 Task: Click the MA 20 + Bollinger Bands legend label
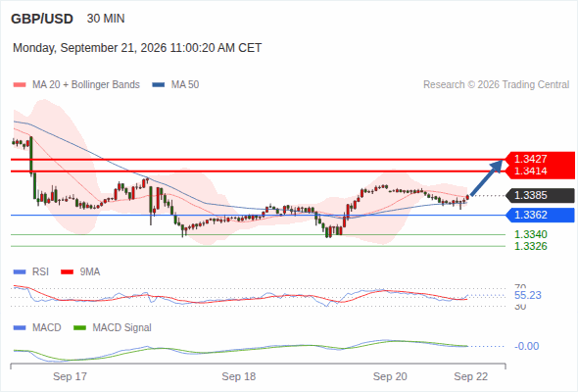[x=86, y=85]
